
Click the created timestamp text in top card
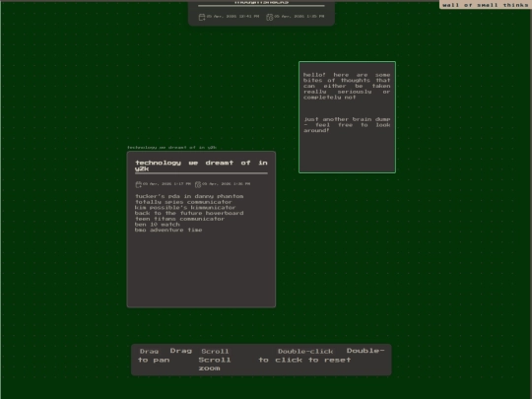click(233, 17)
